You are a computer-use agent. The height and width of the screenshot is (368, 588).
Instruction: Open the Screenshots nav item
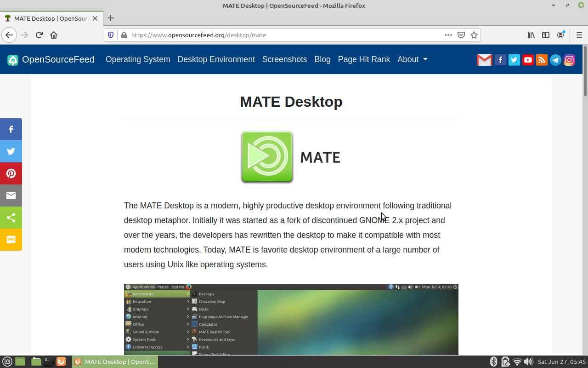[285, 59]
